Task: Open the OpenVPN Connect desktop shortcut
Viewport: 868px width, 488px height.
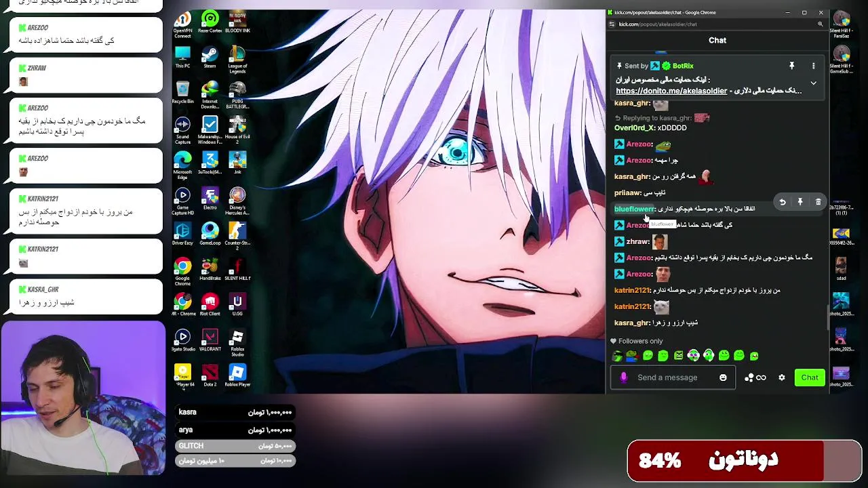Action: tap(182, 22)
